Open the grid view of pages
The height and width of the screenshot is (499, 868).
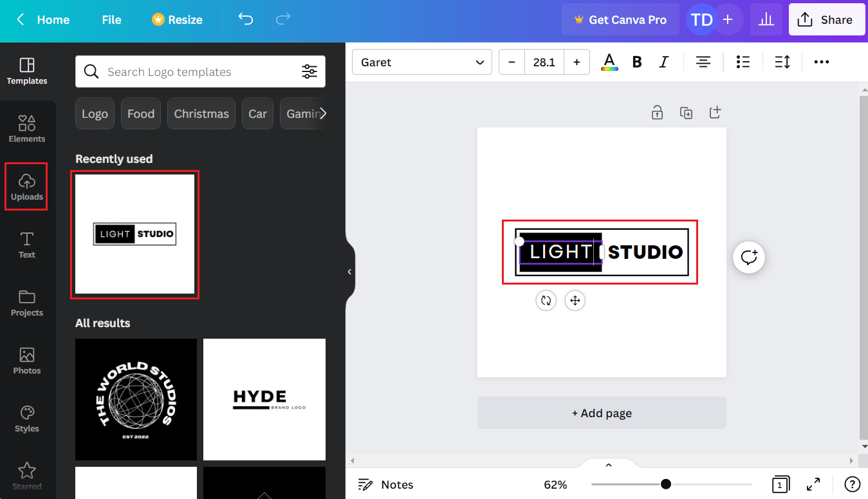click(780, 484)
